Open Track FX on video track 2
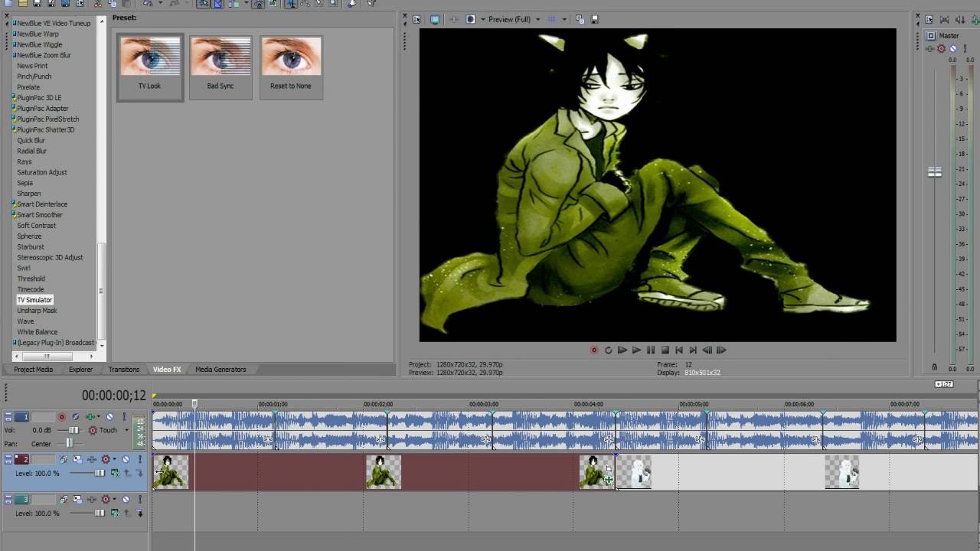Viewport: 980px width, 551px height. click(x=92, y=460)
